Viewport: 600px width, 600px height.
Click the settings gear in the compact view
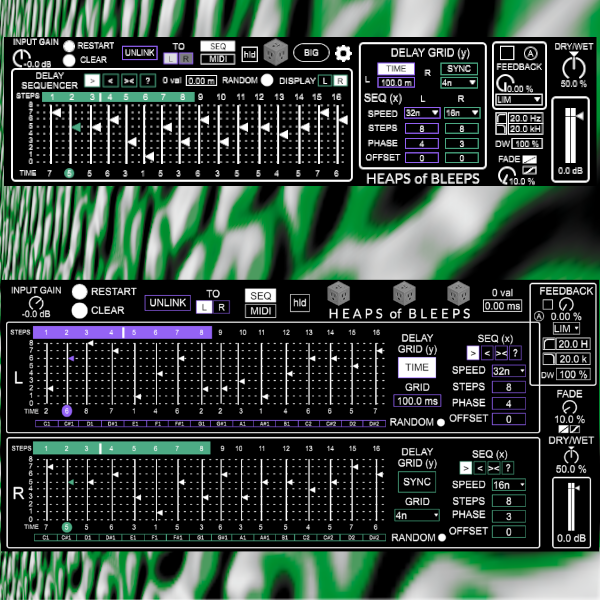coord(343,53)
